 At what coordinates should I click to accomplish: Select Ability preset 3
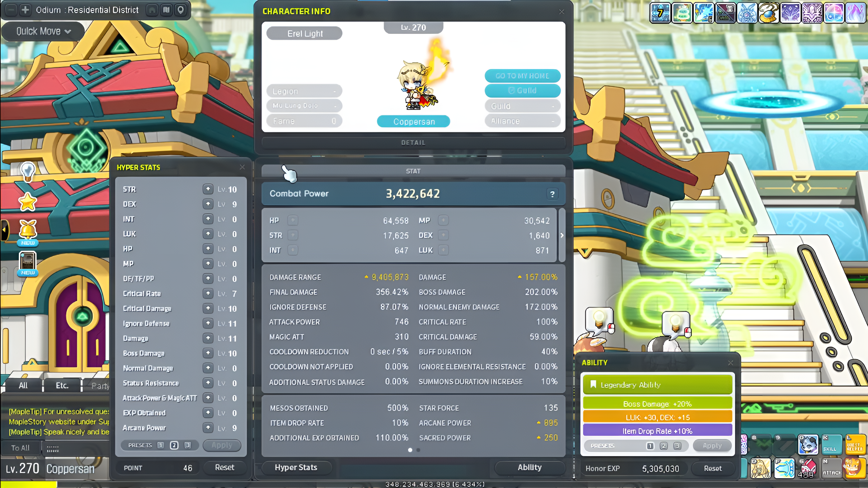coord(677,446)
